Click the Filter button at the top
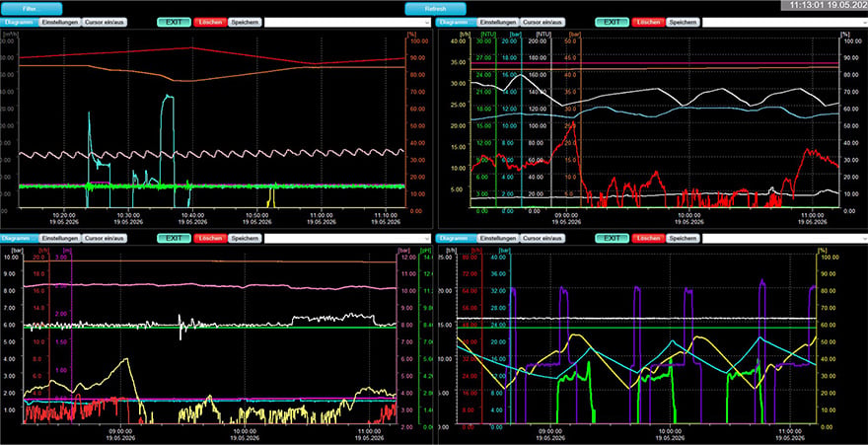This screenshot has width=868, height=445. coord(32,9)
